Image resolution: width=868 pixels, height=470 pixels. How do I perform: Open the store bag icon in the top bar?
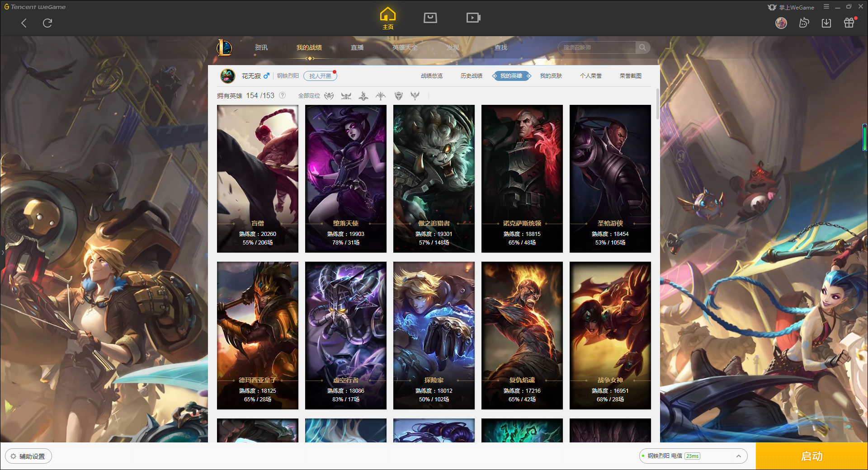point(430,18)
